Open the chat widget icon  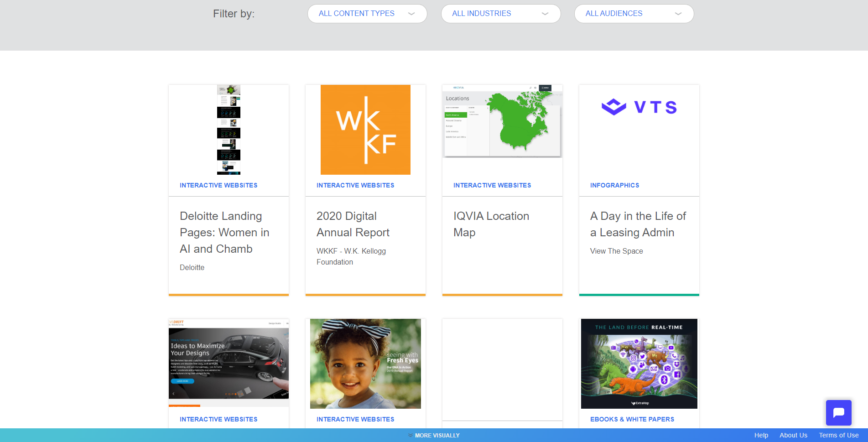[839, 413]
